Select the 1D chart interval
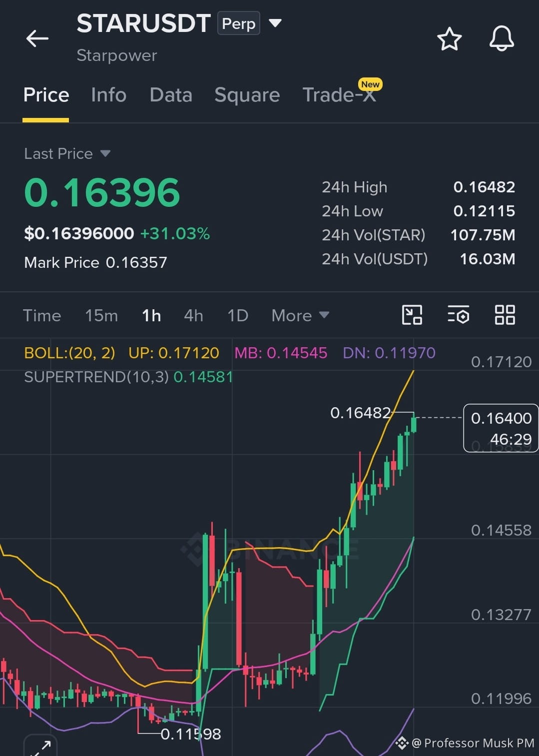The height and width of the screenshot is (756, 539). [238, 316]
